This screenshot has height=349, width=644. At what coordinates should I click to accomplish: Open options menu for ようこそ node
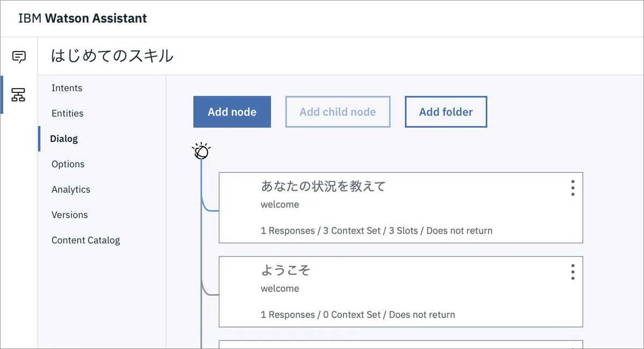pyautogui.click(x=573, y=272)
